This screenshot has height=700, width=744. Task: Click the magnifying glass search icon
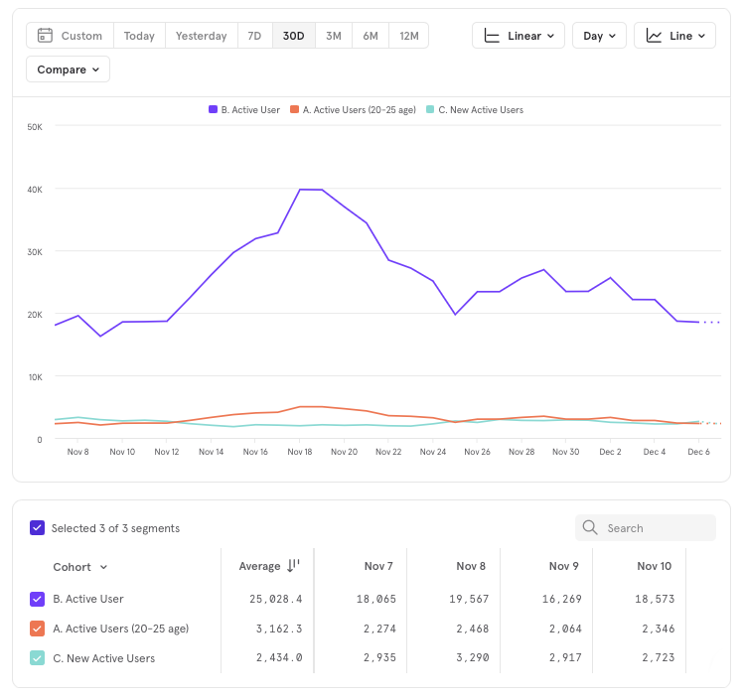[x=590, y=527]
